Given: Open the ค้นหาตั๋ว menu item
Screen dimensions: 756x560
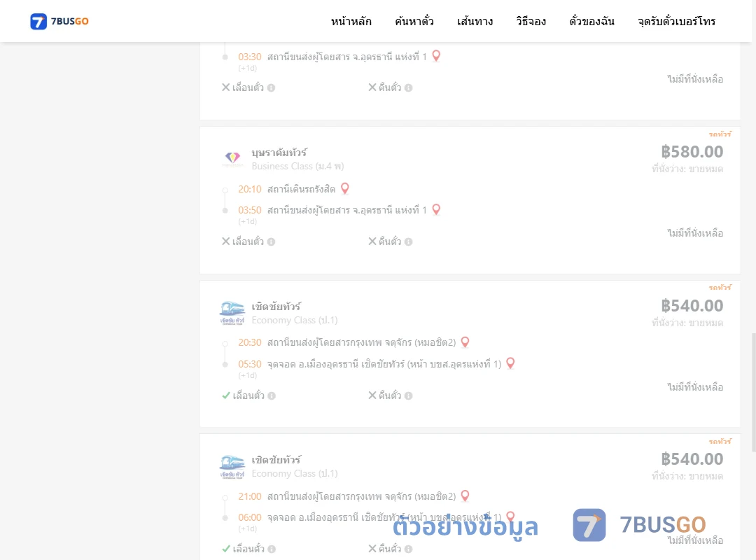Looking at the screenshot, I should pyautogui.click(x=414, y=21).
